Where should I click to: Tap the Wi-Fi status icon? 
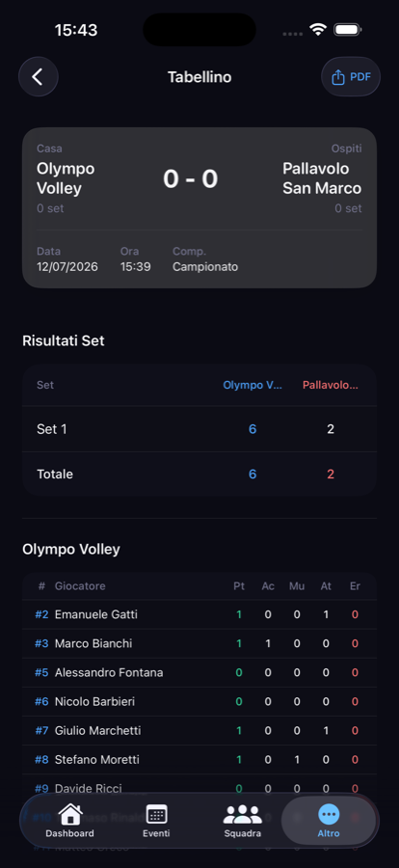point(318,29)
